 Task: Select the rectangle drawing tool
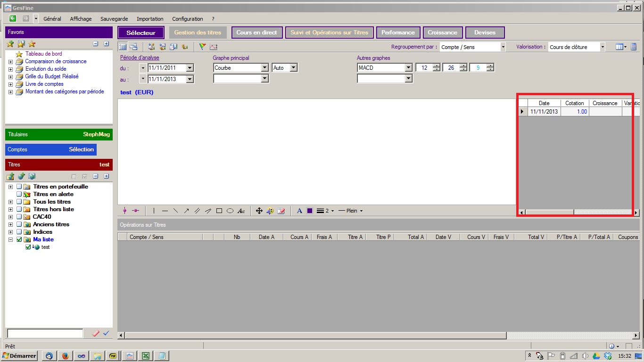219,211
